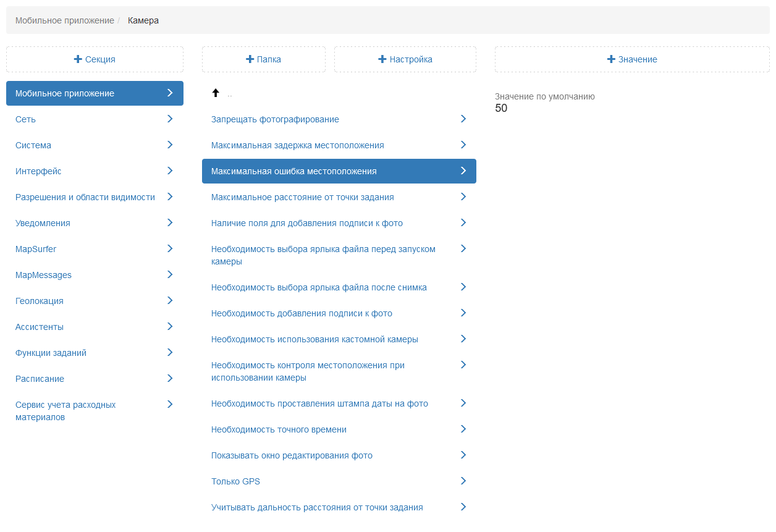Viewport: 776px width, 532px height.
Task: Select Максимальная задержка местоположения setting
Action: (x=339, y=145)
